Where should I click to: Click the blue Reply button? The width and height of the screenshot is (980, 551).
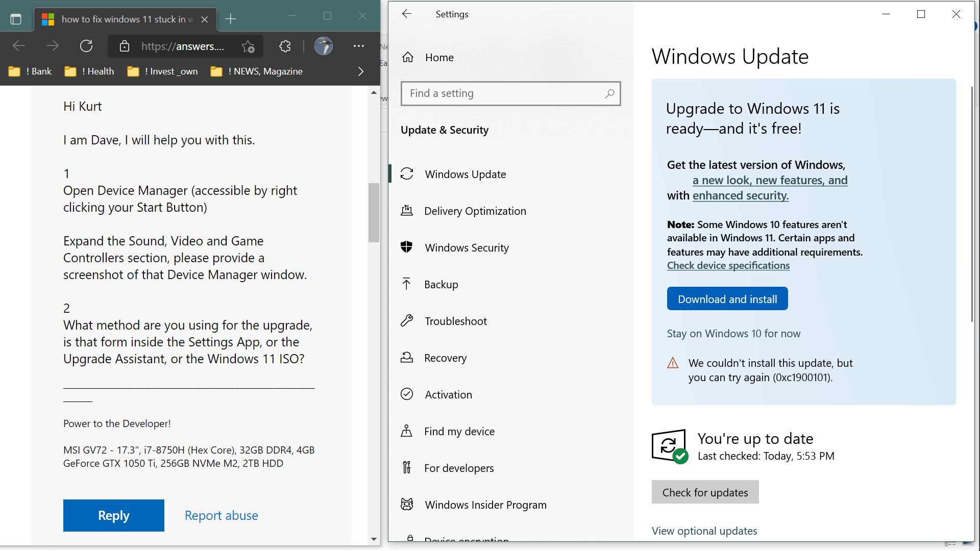[114, 515]
